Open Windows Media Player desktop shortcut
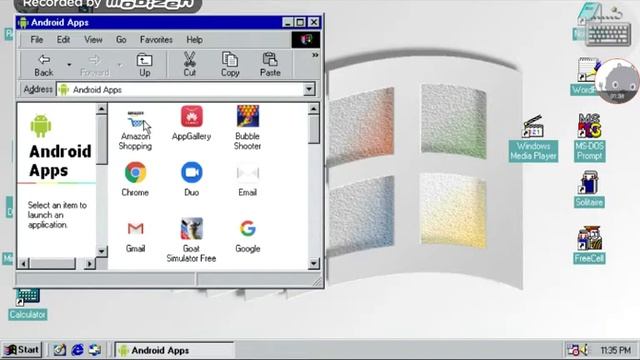 tap(533, 139)
